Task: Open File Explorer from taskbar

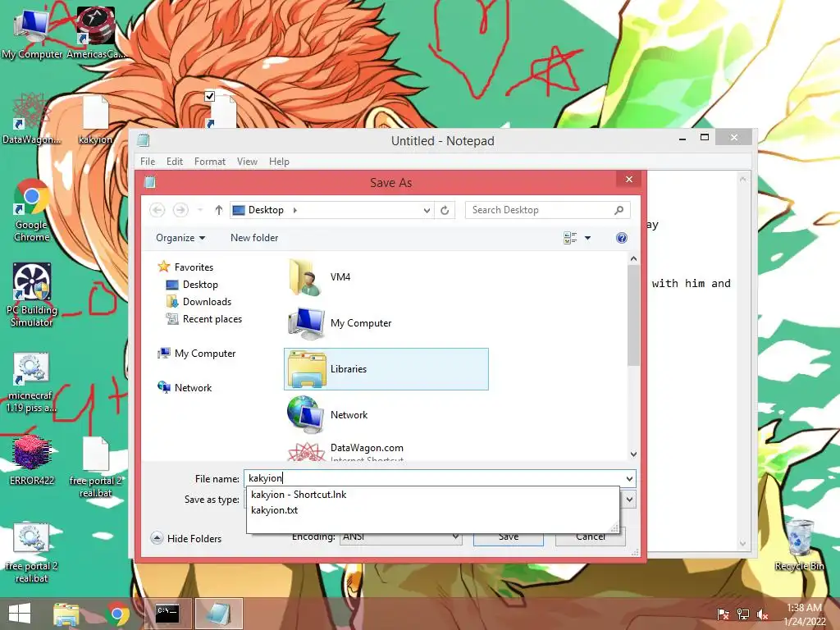Action: [x=66, y=614]
